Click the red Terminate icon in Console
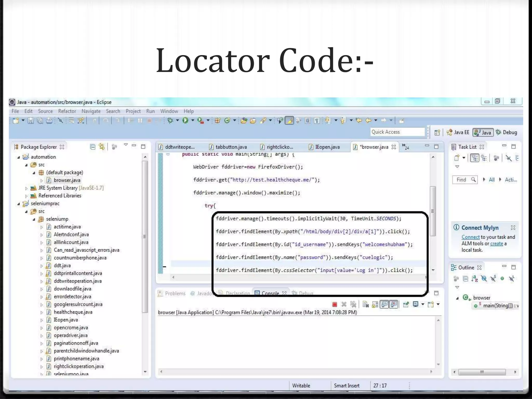This screenshot has height=399, width=532. (335, 304)
